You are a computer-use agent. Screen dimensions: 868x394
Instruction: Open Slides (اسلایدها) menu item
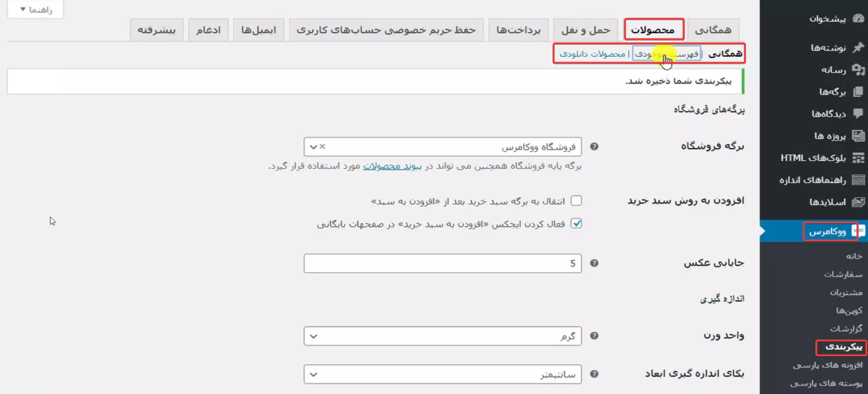828,202
